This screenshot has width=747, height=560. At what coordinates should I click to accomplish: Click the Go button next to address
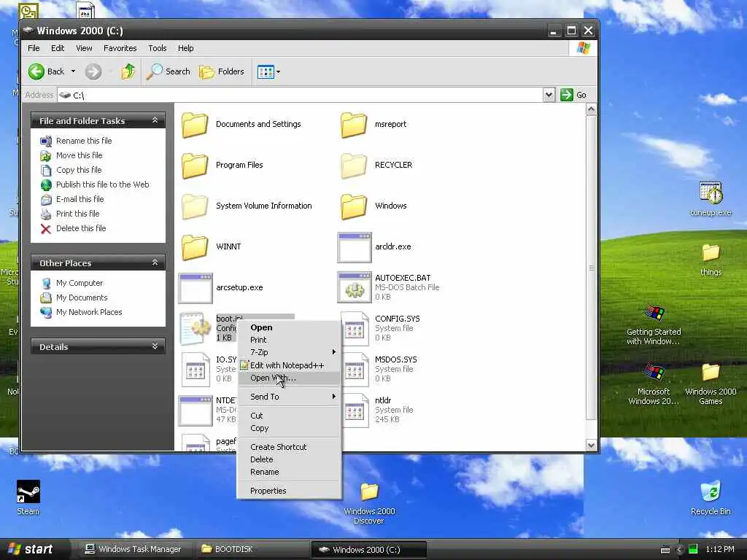tap(573, 95)
